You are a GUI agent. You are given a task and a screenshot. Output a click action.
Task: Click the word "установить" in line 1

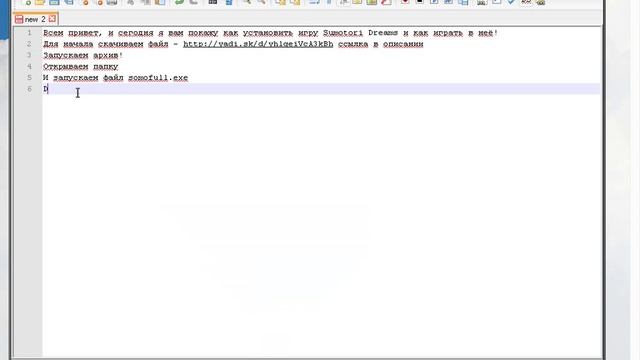[x=268, y=33]
